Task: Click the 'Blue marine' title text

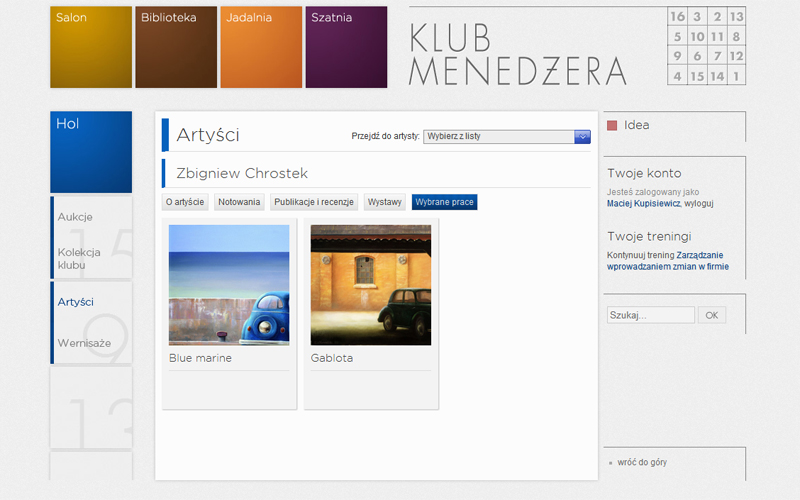Action: pyautogui.click(x=200, y=358)
